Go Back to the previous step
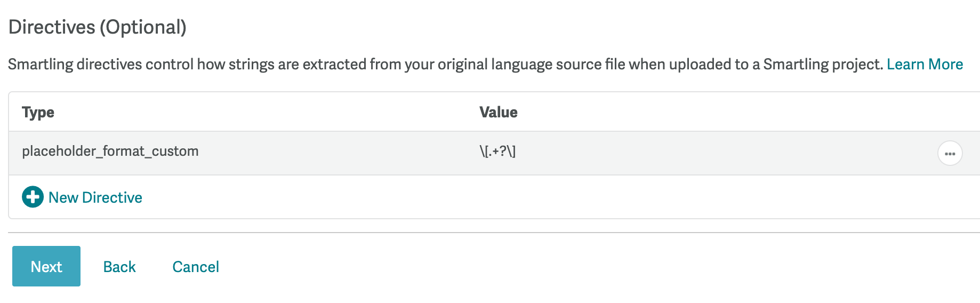Viewport: 980px width, 303px height. pyautogui.click(x=119, y=267)
